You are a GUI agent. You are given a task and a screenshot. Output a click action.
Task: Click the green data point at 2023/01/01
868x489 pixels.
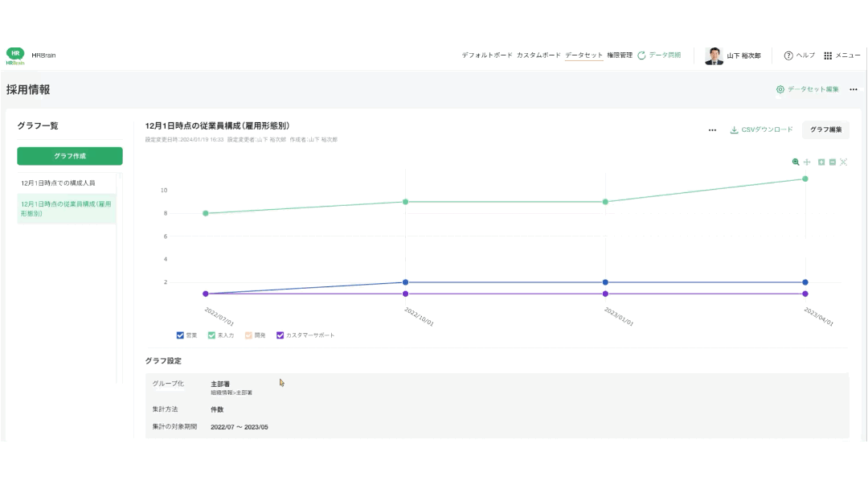(x=605, y=202)
